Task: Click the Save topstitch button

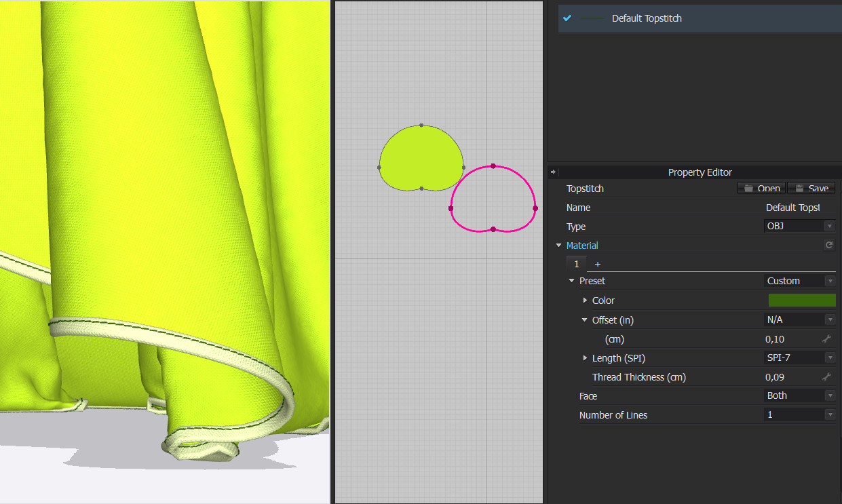Action: tap(811, 189)
